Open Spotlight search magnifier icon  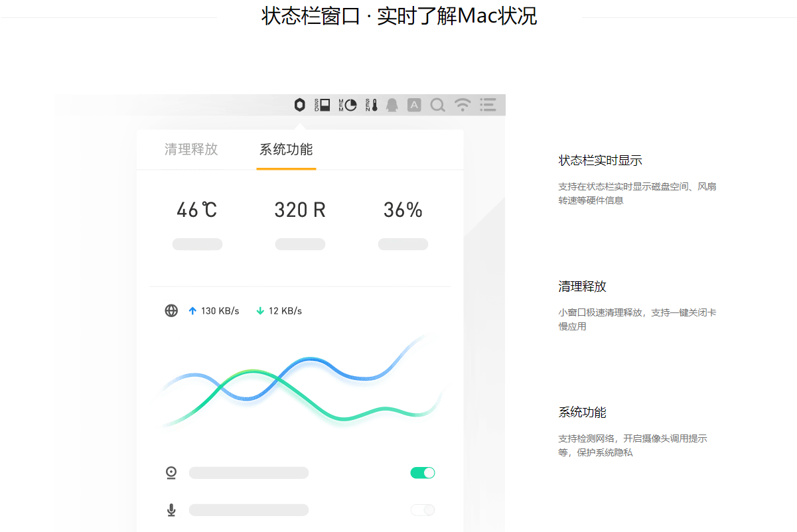(x=437, y=105)
